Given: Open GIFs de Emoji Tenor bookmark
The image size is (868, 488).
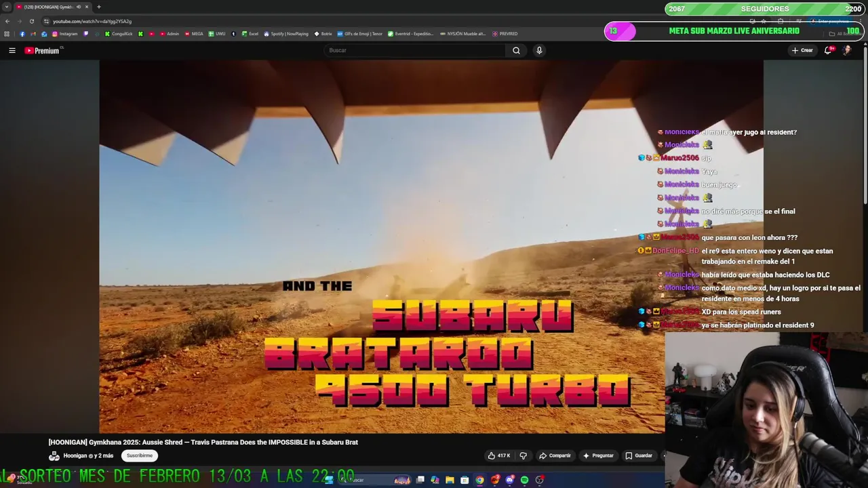Looking at the screenshot, I should [x=360, y=34].
